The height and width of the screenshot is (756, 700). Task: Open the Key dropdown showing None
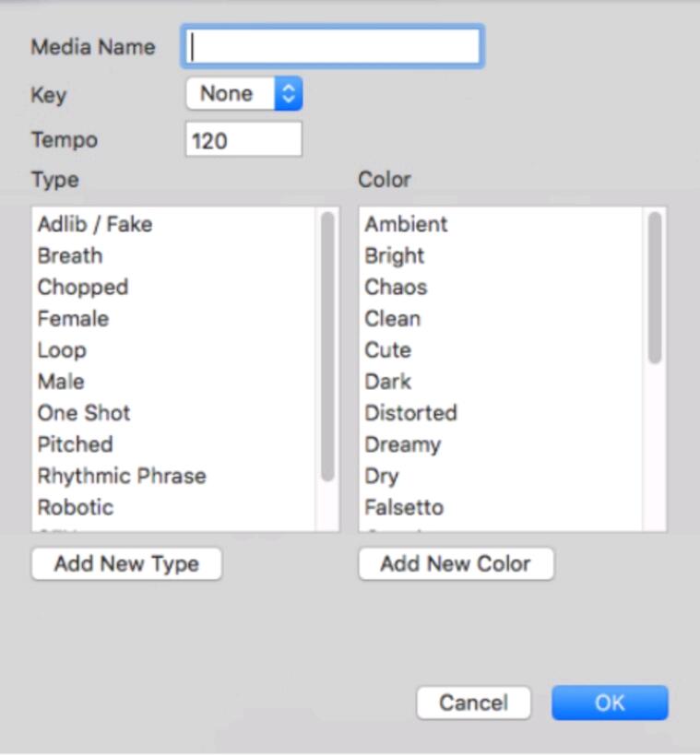click(x=243, y=94)
